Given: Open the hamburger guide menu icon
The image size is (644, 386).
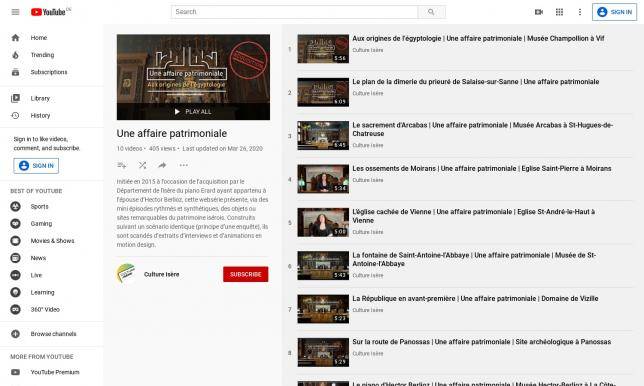Looking at the screenshot, I should click(x=15, y=12).
